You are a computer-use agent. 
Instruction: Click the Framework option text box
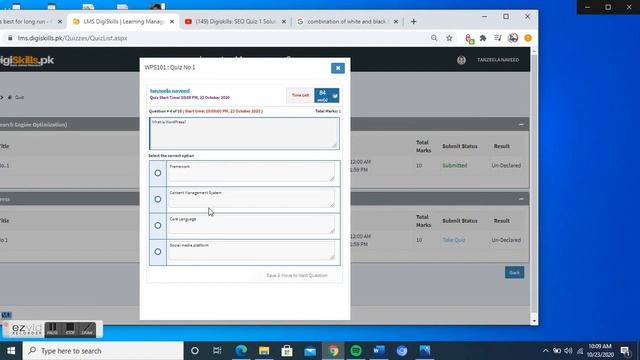(x=251, y=172)
